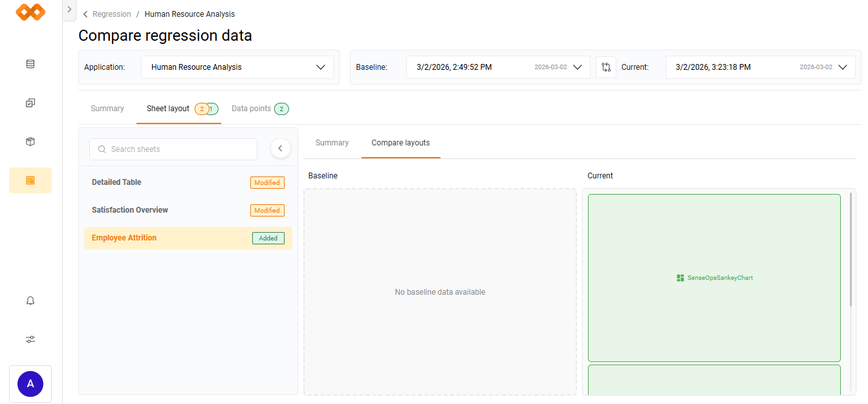Open the Summary tab
This screenshot has width=868, height=404.
[x=107, y=109]
